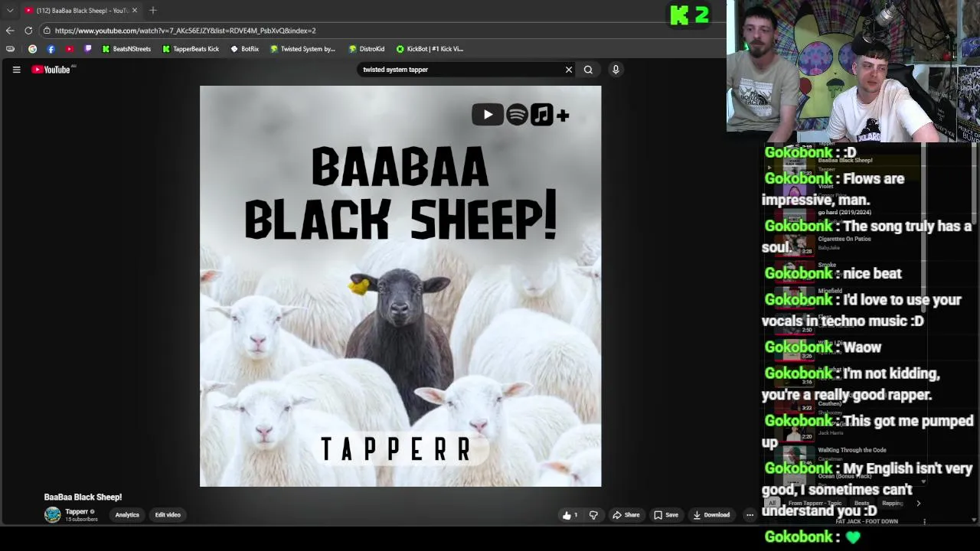Image resolution: width=980 pixels, height=551 pixels.
Task: Open the Twisted System bookmark
Action: [x=302, y=49]
